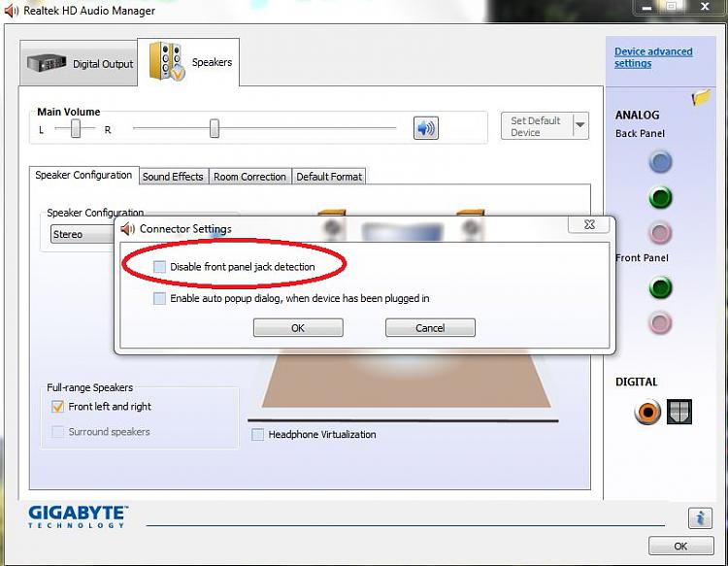This screenshot has width=728, height=566.
Task: Click the pink front panel jack
Action: coord(660,322)
